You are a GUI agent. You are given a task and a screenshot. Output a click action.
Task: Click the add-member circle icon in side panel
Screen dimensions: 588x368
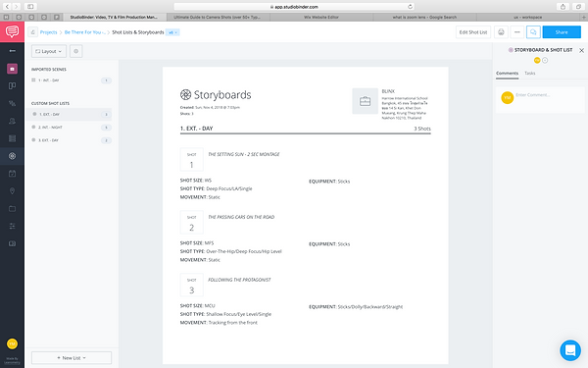tap(545, 60)
